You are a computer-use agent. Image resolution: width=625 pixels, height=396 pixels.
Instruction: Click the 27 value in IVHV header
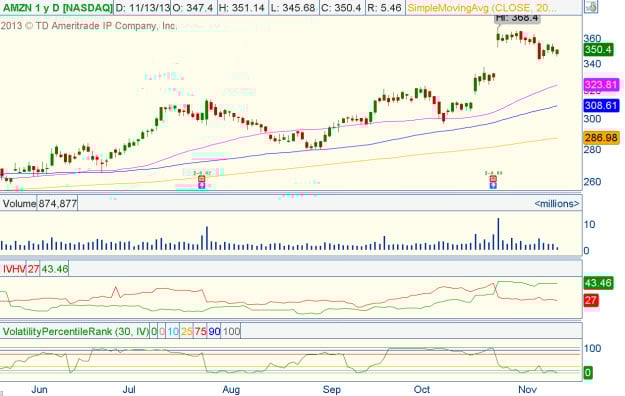(33, 269)
